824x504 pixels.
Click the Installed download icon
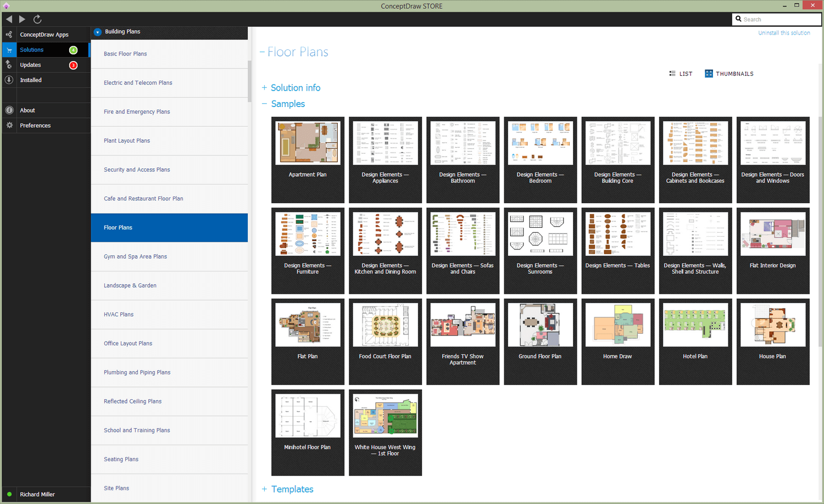[9, 80]
